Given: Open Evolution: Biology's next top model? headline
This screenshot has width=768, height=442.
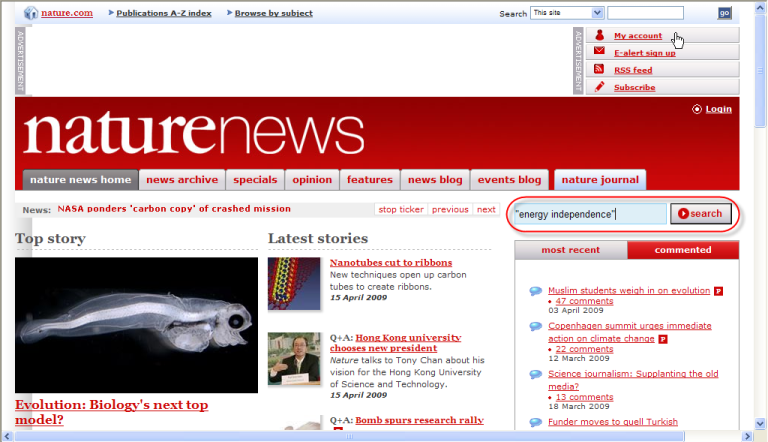Looking at the screenshot, I should pyautogui.click(x=112, y=412).
